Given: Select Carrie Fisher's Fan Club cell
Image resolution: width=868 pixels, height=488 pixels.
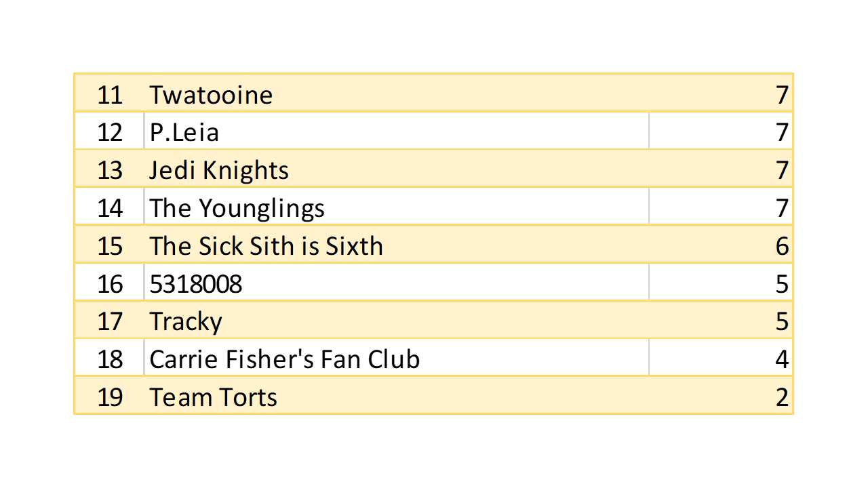Looking at the screenshot, I should 284,359.
